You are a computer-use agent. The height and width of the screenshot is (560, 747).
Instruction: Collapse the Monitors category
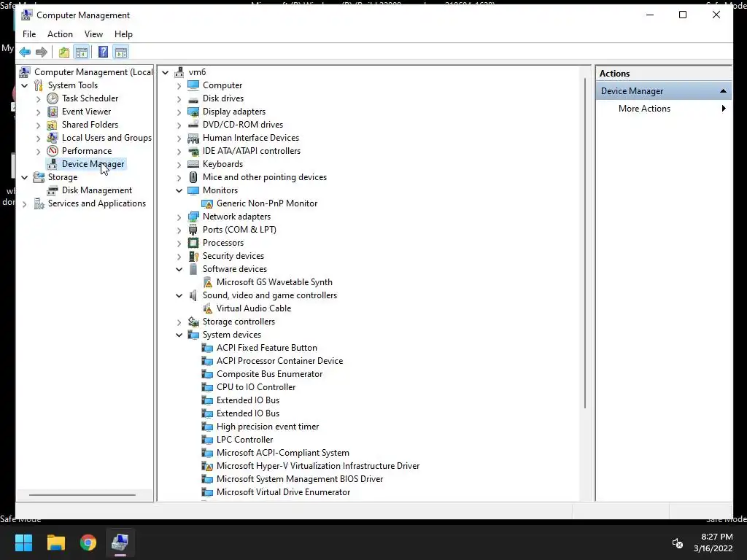pos(179,190)
